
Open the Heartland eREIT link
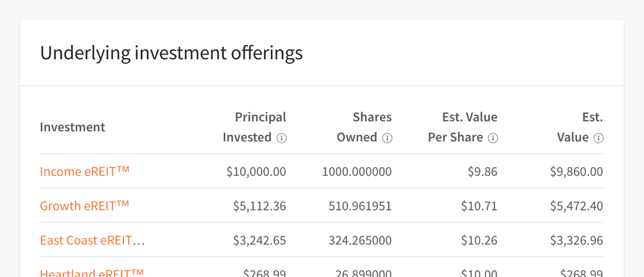click(x=91, y=273)
